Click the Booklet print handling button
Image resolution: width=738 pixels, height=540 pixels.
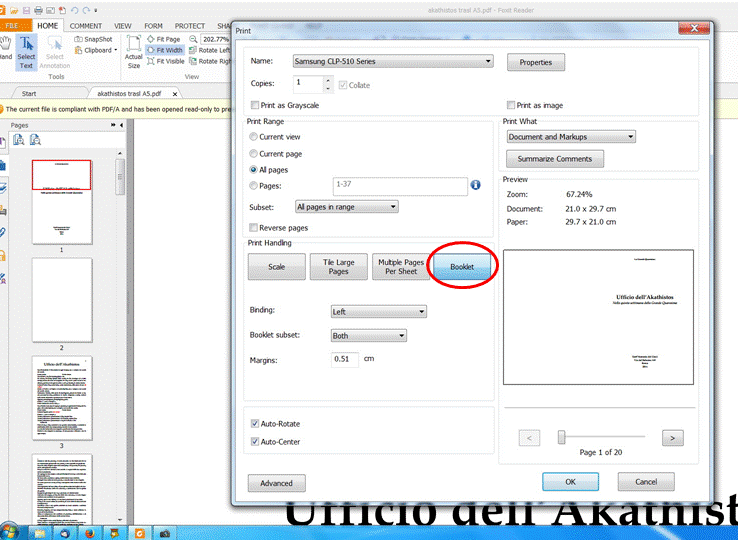point(462,267)
